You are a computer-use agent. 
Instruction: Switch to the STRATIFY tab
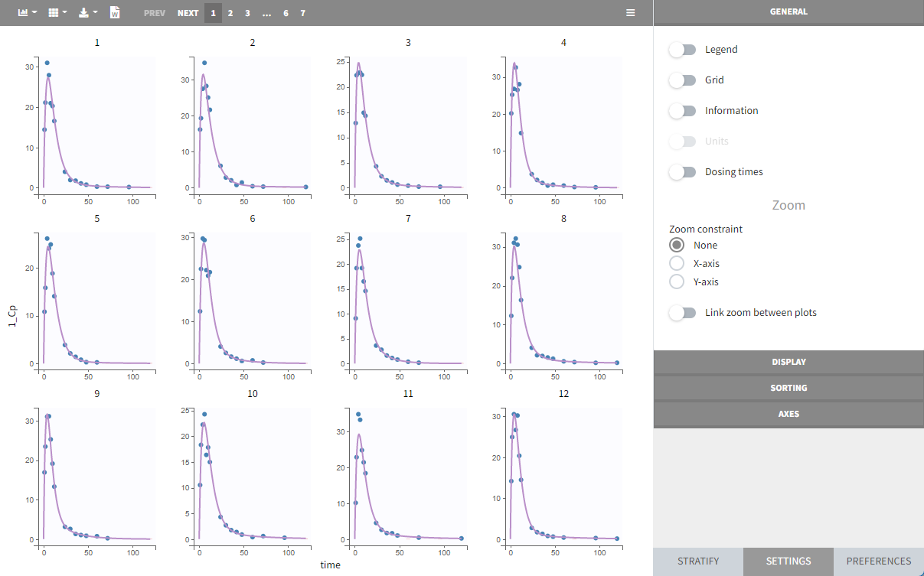(698, 561)
